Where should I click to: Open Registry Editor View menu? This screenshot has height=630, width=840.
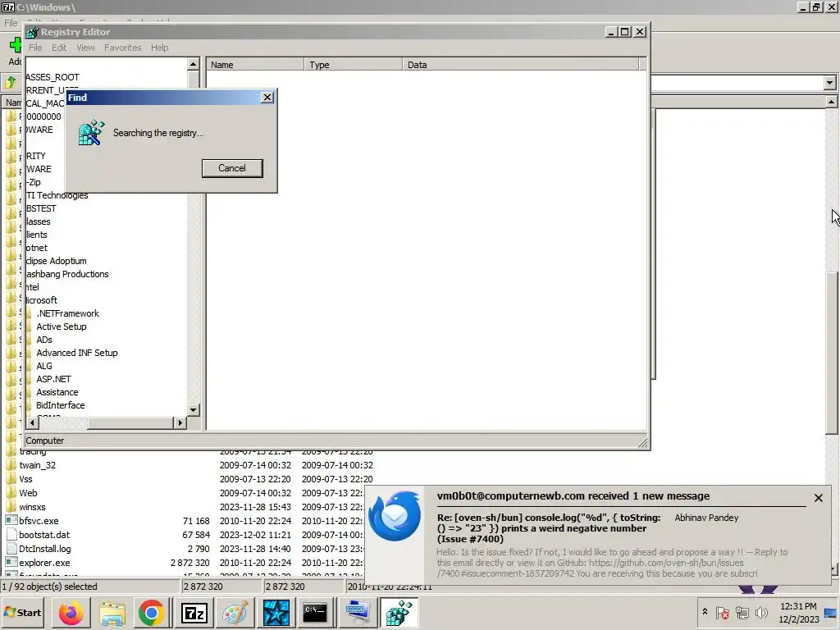(x=85, y=48)
